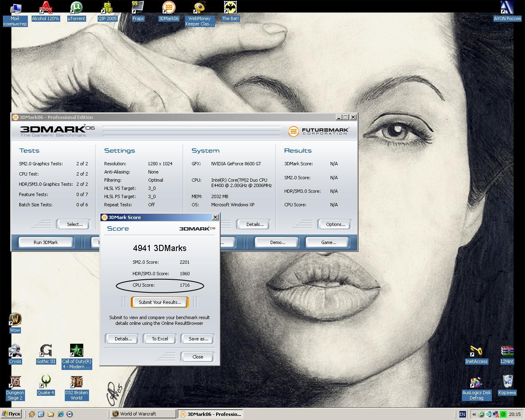Viewport: 525px width, 420px height.
Task: Click the Demo button
Action: [x=278, y=242]
